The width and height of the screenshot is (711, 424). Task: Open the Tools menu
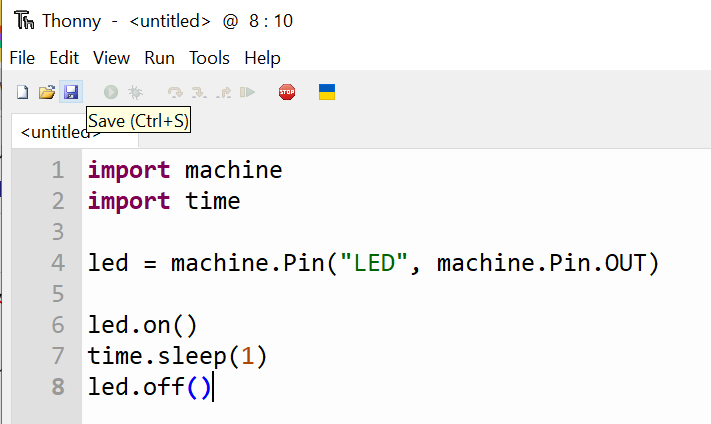click(x=209, y=58)
